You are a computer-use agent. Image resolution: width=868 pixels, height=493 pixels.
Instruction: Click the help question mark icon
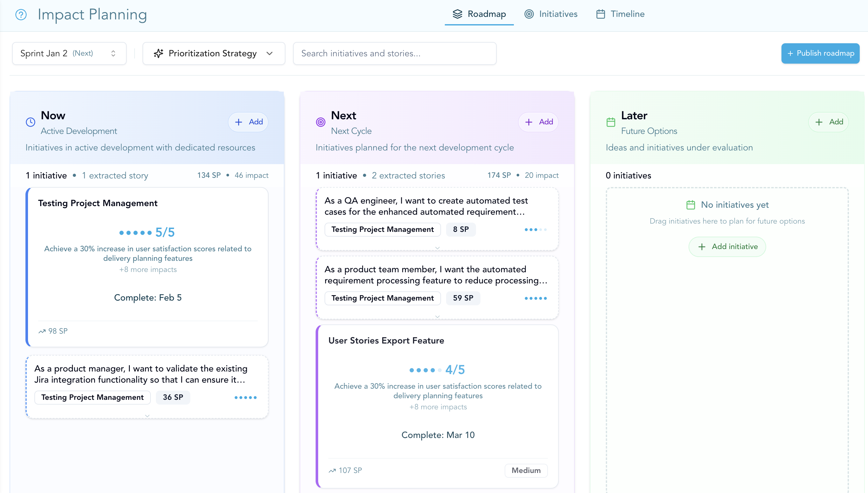click(x=21, y=15)
